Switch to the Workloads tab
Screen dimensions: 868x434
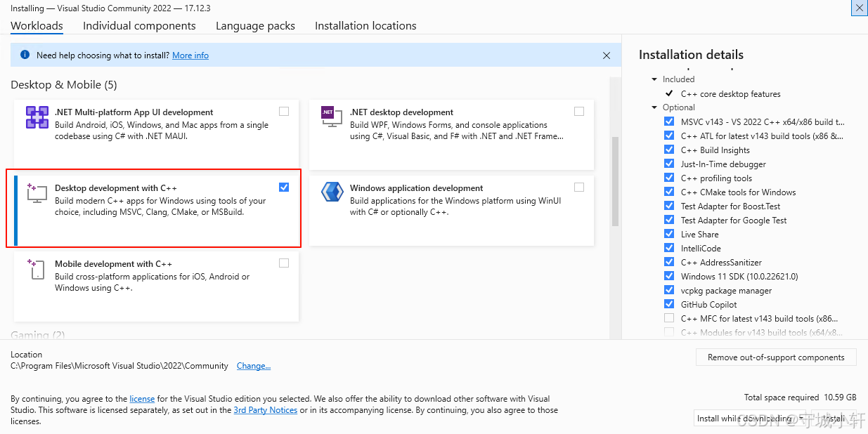click(x=37, y=25)
